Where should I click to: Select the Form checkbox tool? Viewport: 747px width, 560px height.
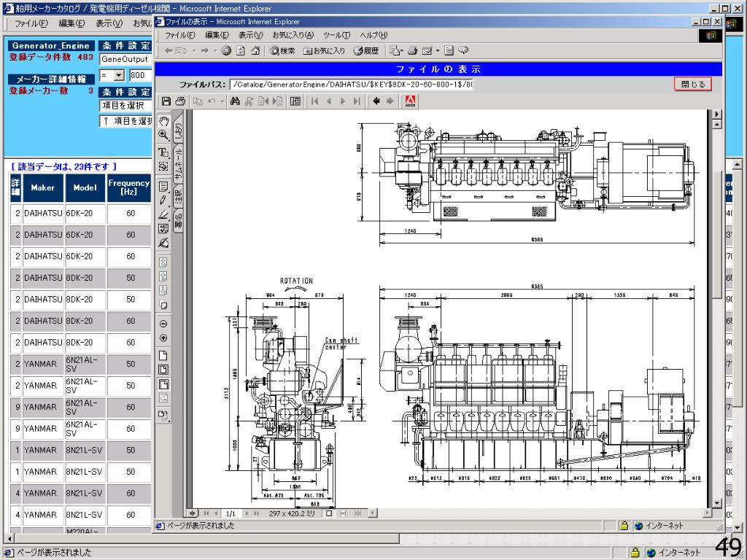click(x=163, y=228)
